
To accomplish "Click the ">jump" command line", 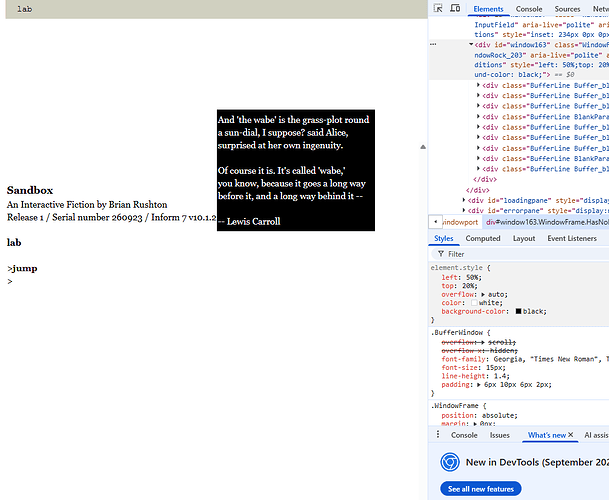I will point(22,268).
